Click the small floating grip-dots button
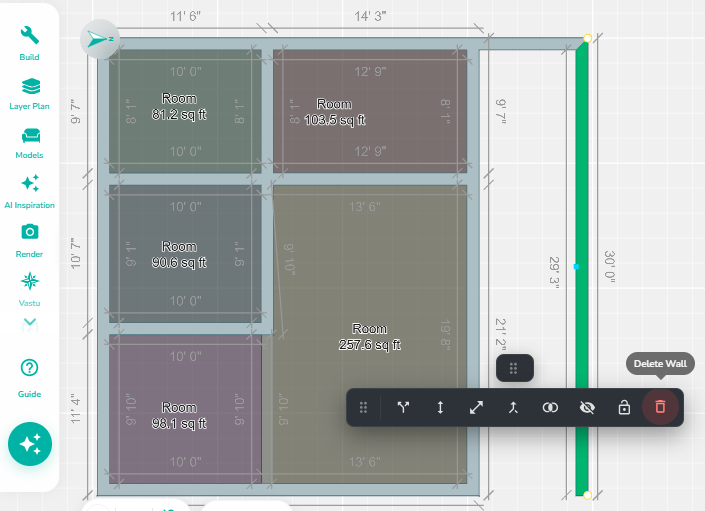Viewport: 705px width, 511px height. tap(515, 368)
